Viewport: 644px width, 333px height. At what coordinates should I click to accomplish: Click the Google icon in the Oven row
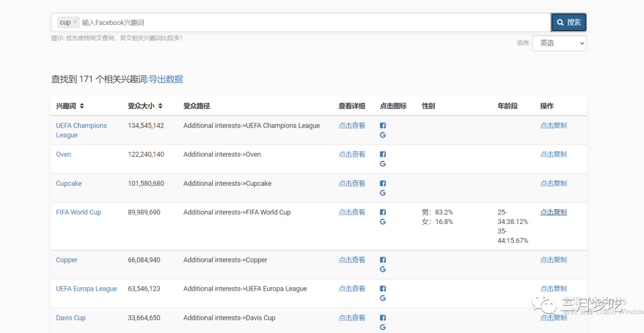coord(383,164)
